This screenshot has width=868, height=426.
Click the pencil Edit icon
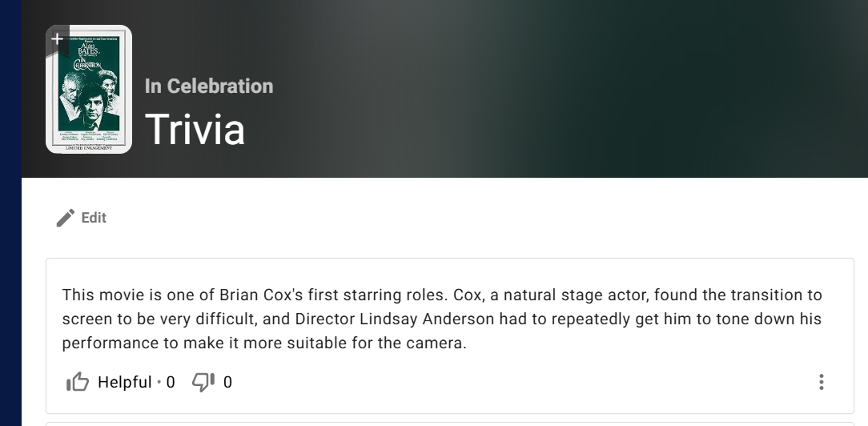pyautogui.click(x=66, y=218)
